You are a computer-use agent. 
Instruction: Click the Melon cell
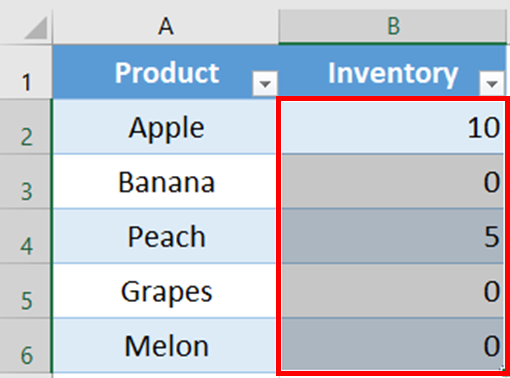point(166,346)
